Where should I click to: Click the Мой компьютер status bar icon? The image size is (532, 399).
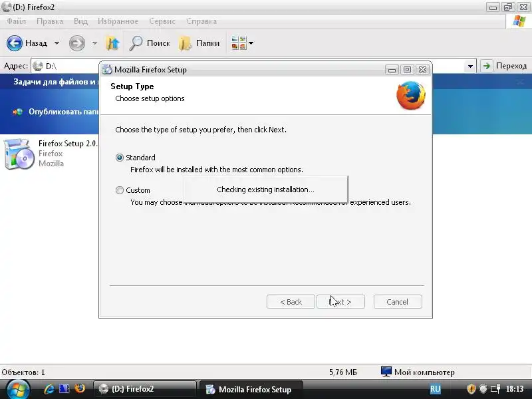(386, 372)
